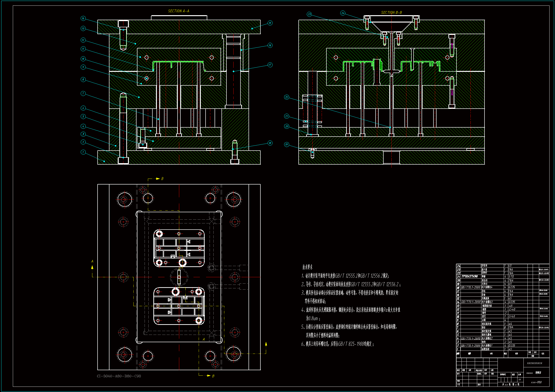This screenshot has width=555, height=392.
Task: Click the TF50X27X90 spring spec in parts list
Action: tap(470, 276)
